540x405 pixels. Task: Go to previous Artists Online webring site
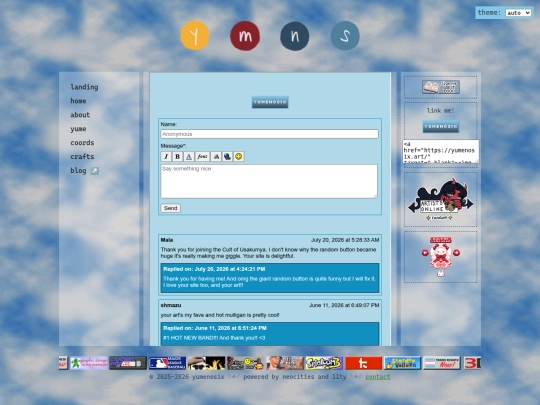click(x=413, y=207)
